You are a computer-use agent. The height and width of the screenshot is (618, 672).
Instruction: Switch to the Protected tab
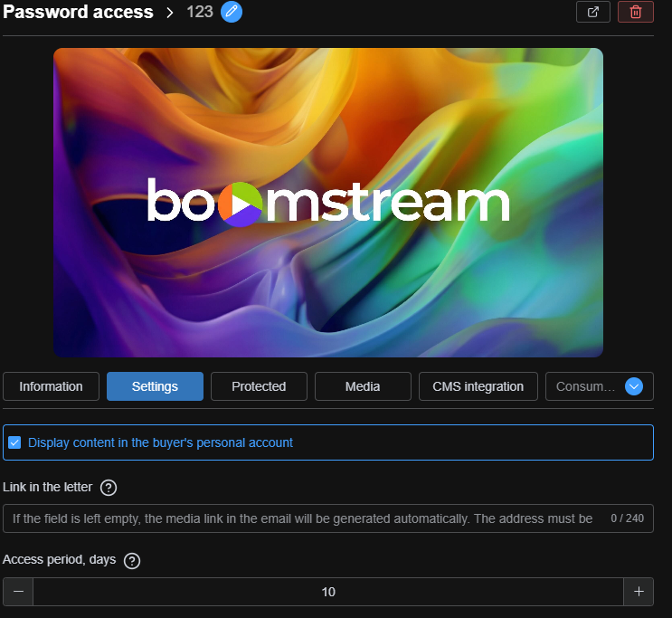[259, 386]
